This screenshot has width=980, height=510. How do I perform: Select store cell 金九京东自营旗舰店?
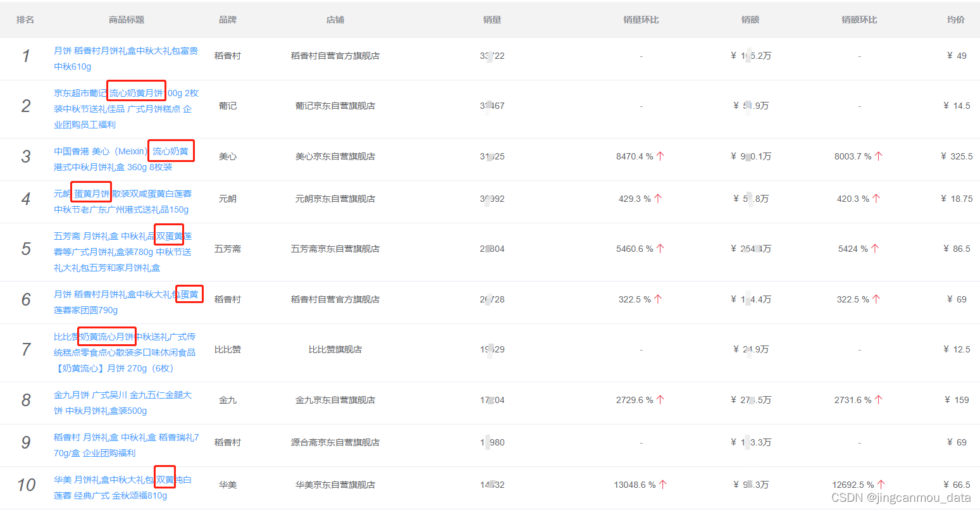pyautogui.click(x=335, y=400)
